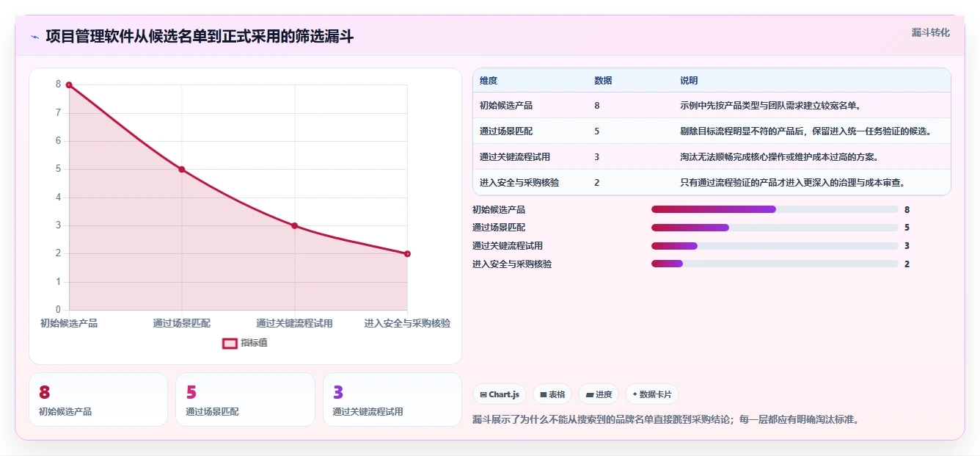The height and width of the screenshot is (456, 980).
Task: Click the table description starting 剔除目标流程
Action: [806, 131]
